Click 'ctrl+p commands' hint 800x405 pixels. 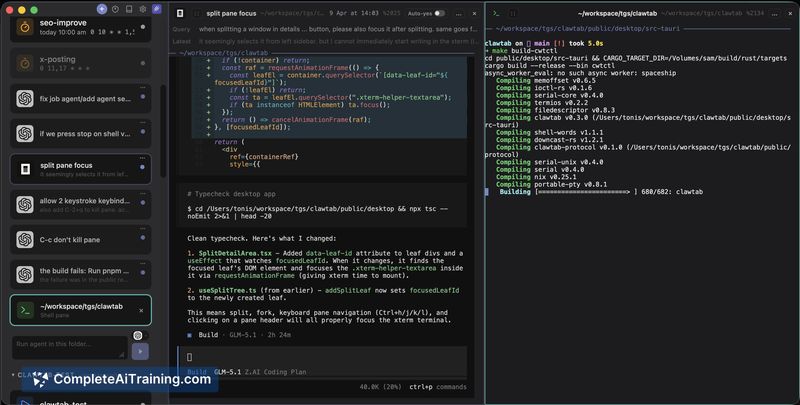point(438,387)
